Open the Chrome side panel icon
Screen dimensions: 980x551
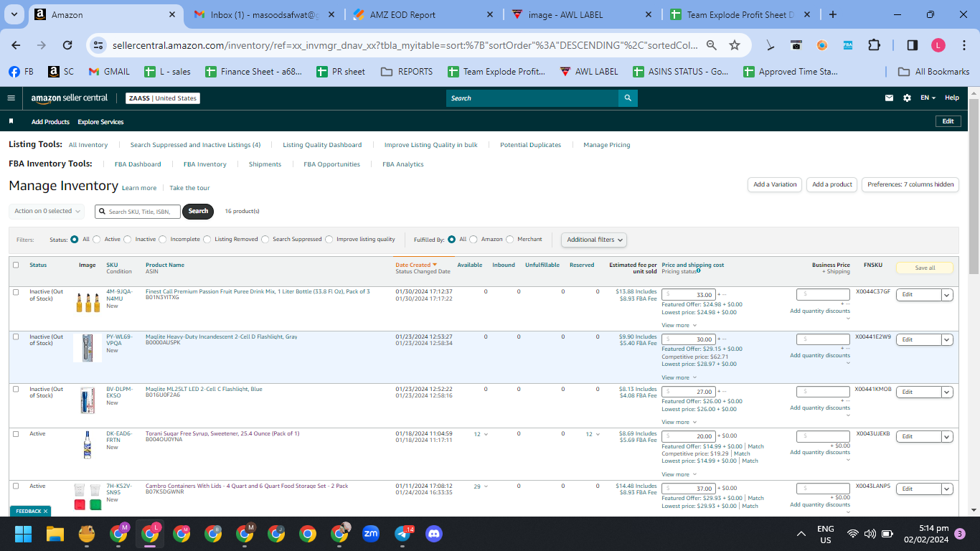(912, 45)
